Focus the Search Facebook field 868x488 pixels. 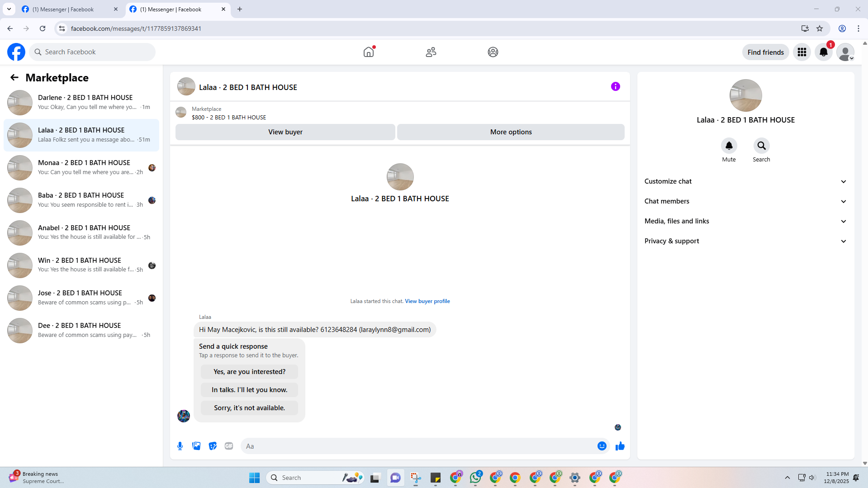pos(92,52)
